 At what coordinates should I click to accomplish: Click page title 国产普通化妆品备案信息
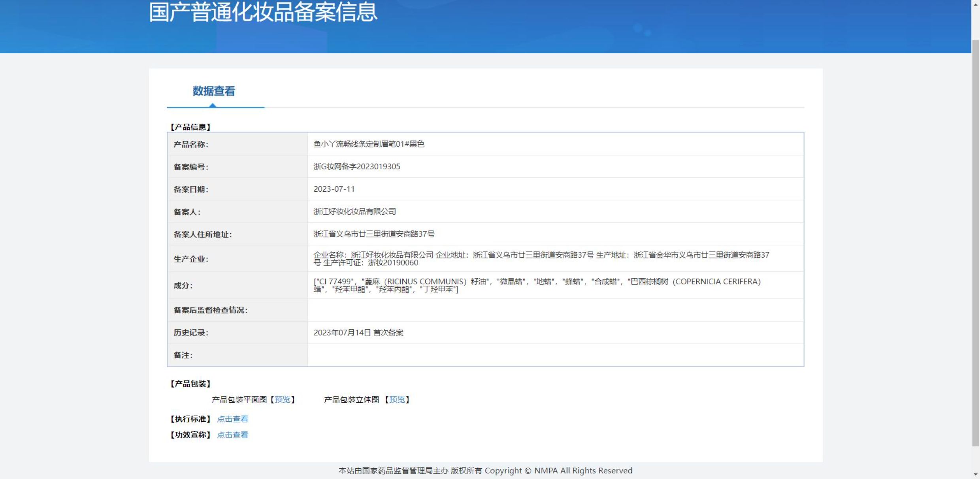[263, 12]
